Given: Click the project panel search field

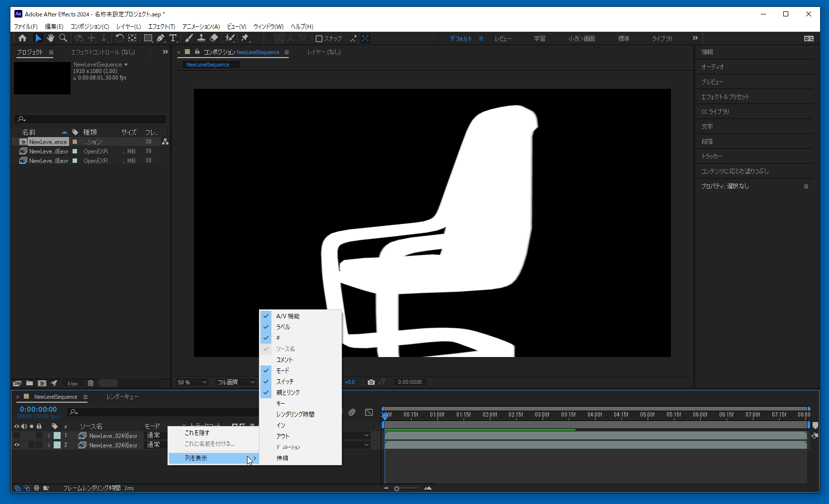Looking at the screenshot, I should pos(90,119).
